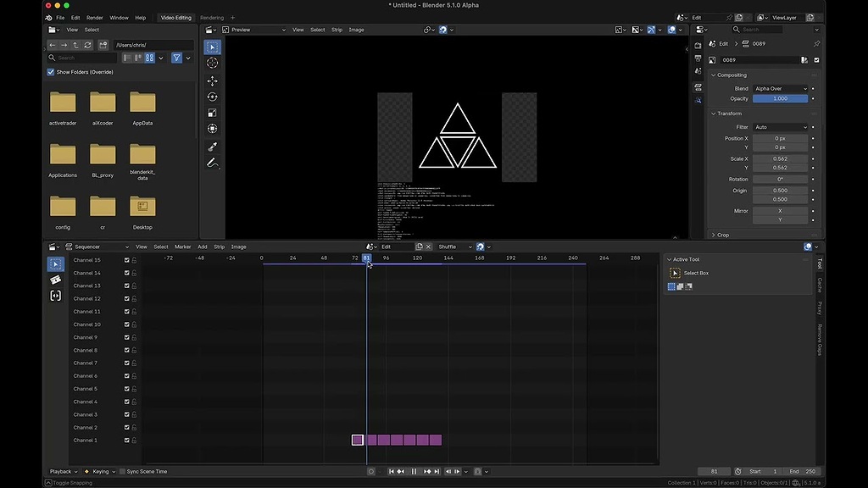868x488 pixels.
Task: Open the sequencer Add menu
Action: tap(203, 247)
